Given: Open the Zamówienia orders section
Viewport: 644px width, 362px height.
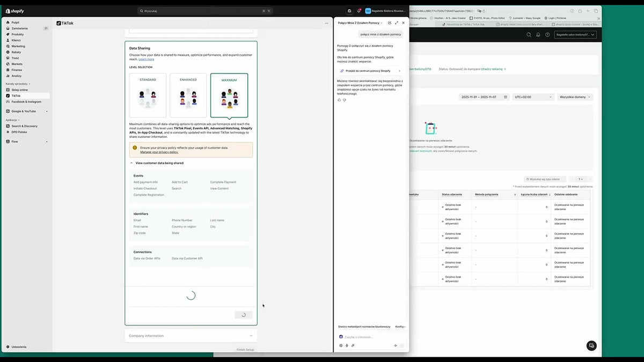Looking at the screenshot, I should (x=19, y=28).
